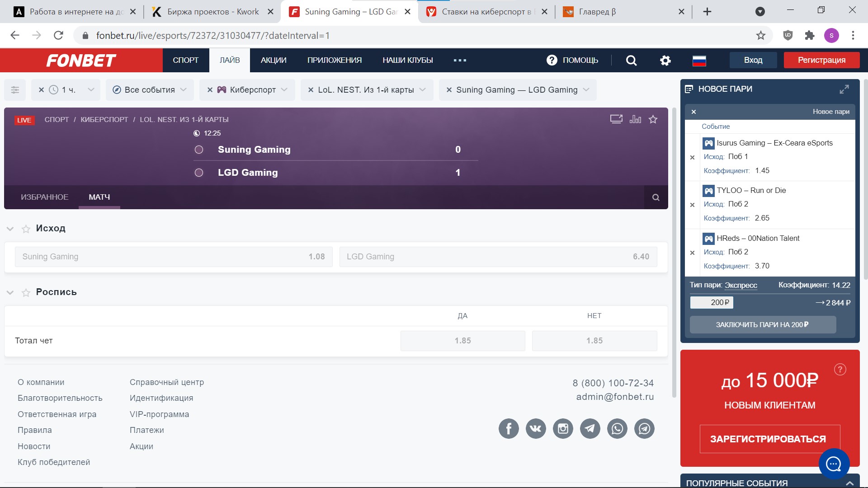868x488 pixels.
Task: Click the main page vertical scrollbar
Action: 675,253
